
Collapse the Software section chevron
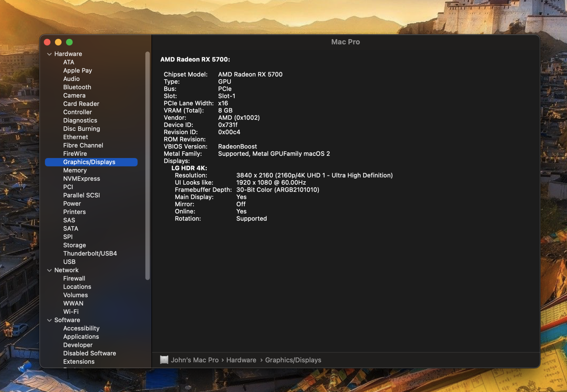tap(49, 320)
